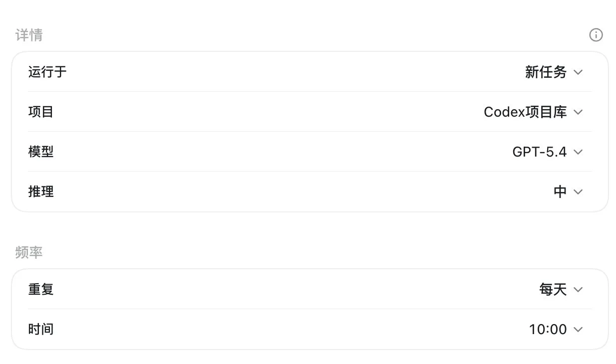The image size is (616, 364).
Task: Click the 推理 row label
Action: coord(41,192)
